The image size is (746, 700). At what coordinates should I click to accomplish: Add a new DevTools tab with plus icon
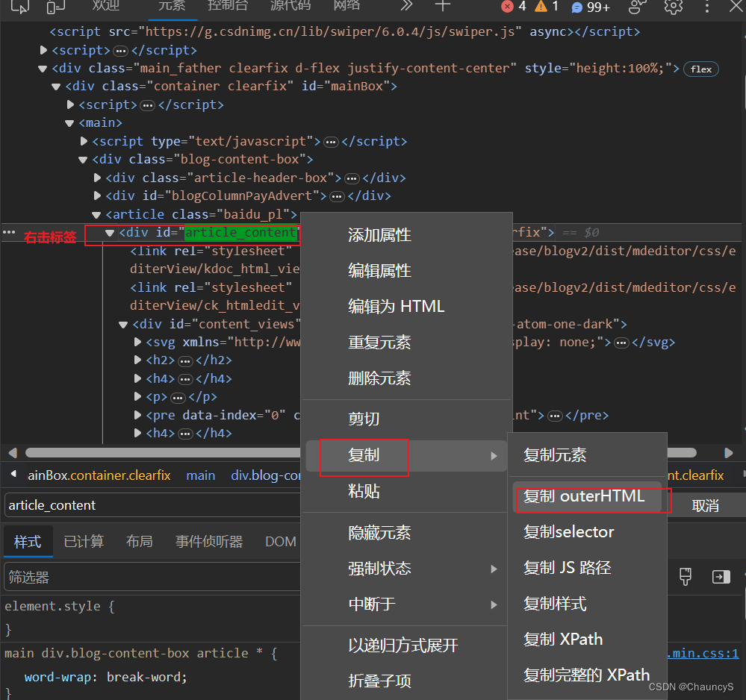pyautogui.click(x=443, y=6)
